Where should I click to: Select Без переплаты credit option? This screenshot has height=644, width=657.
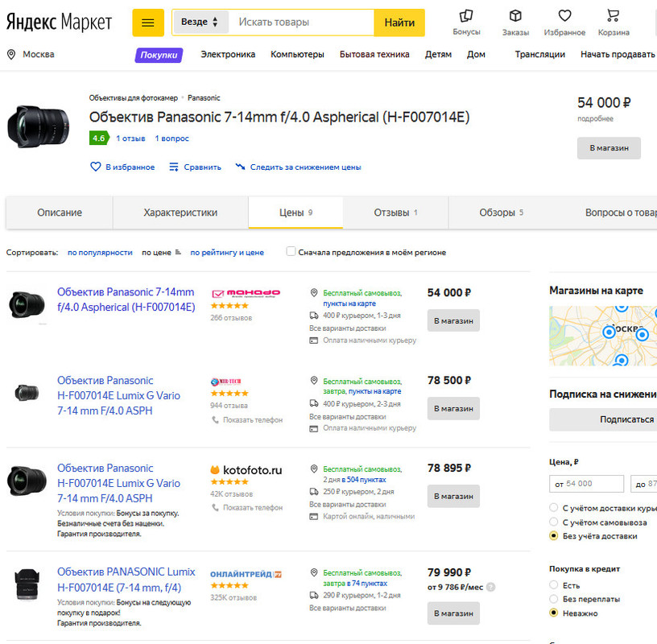[x=553, y=599]
